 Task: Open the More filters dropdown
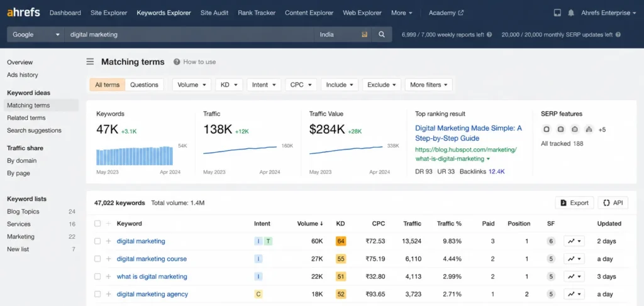click(429, 85)
